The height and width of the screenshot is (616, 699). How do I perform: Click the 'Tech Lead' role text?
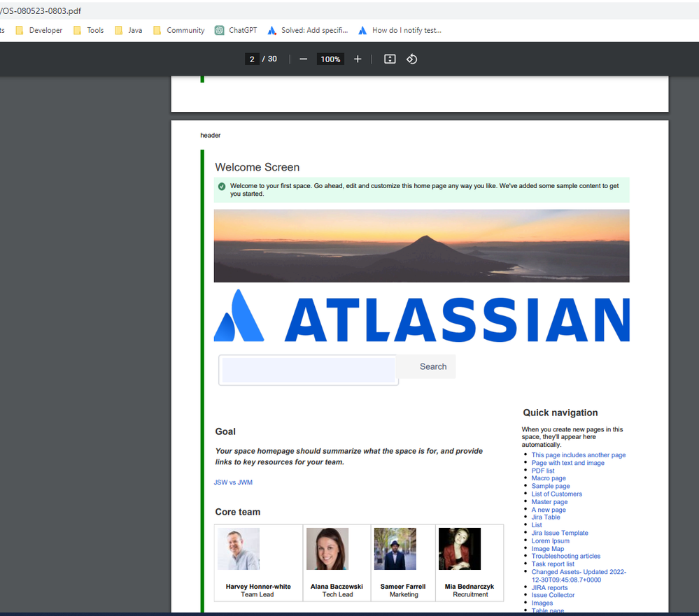click(x=337, y=594)
